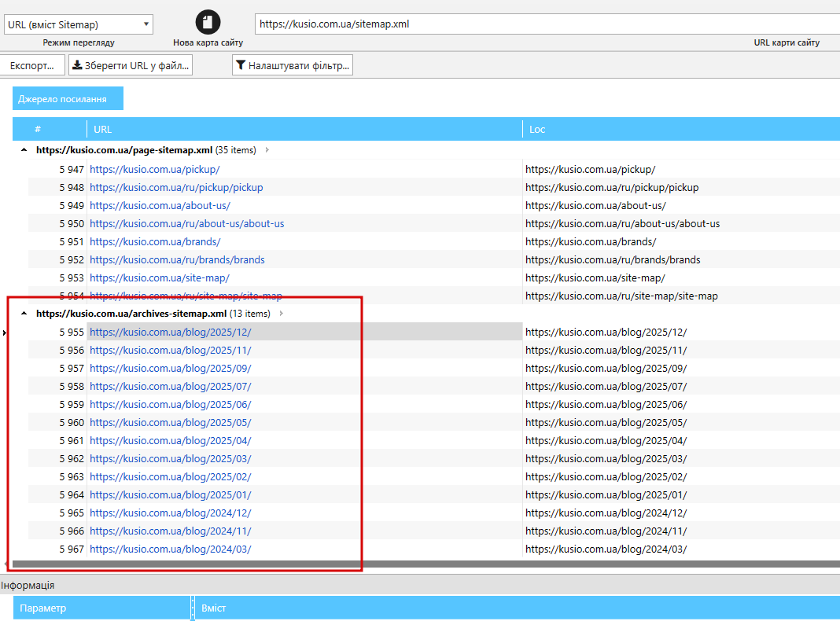Screen dimensions: 840x621
Task: Open link https://kusio.com.ua/pickup/
Action: [155, 169]
